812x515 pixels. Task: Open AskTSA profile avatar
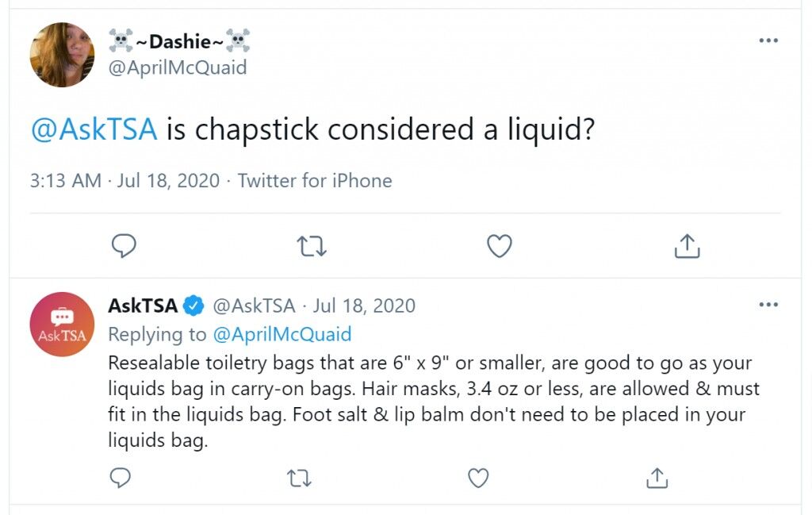pos(62,325)
